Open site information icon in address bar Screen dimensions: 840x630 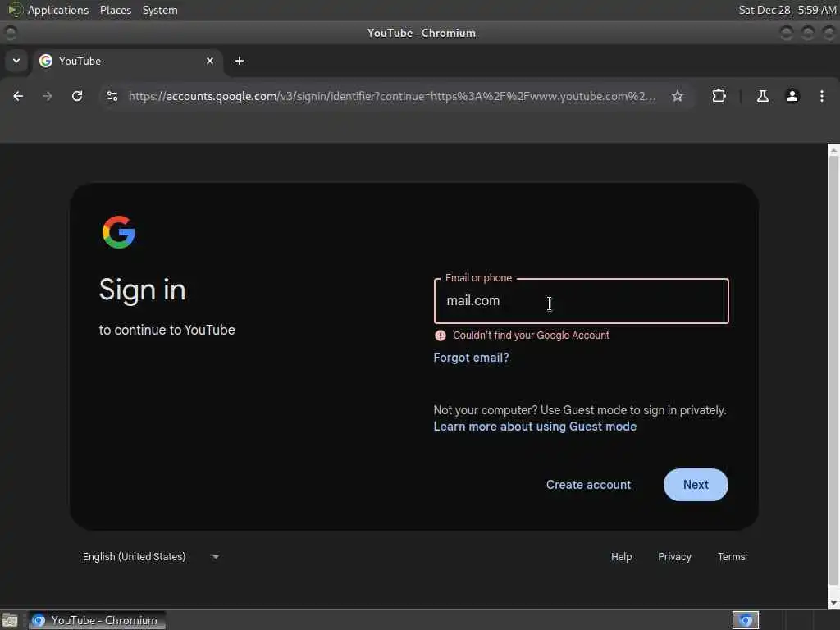pyautogui.click(x=112, y=96)
